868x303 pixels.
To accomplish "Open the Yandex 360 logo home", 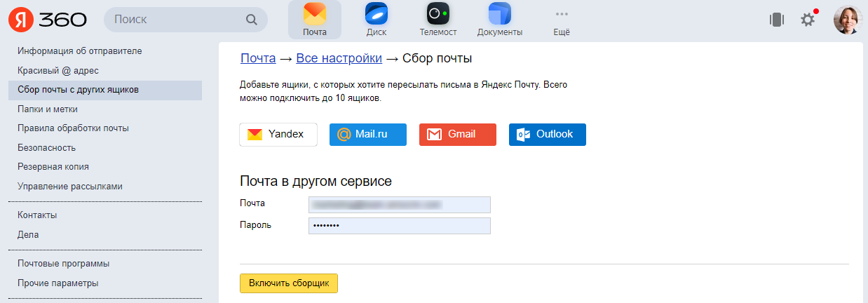I will point(48,20).
